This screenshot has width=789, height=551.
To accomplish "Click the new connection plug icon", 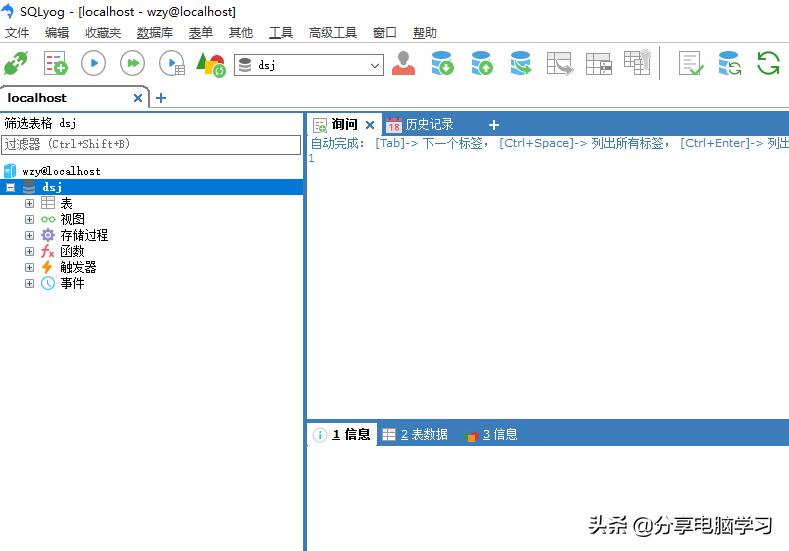I will coord(16,64).
